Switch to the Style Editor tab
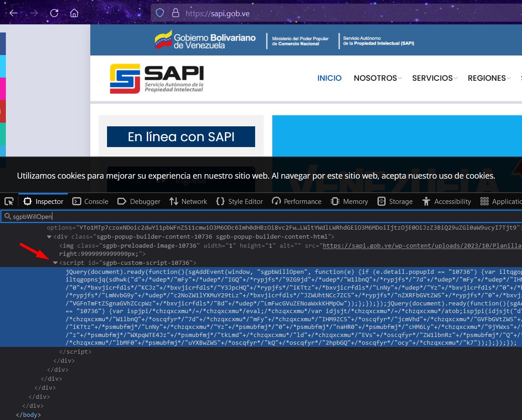This screenshot has width=522, height=420. point(239,201)
